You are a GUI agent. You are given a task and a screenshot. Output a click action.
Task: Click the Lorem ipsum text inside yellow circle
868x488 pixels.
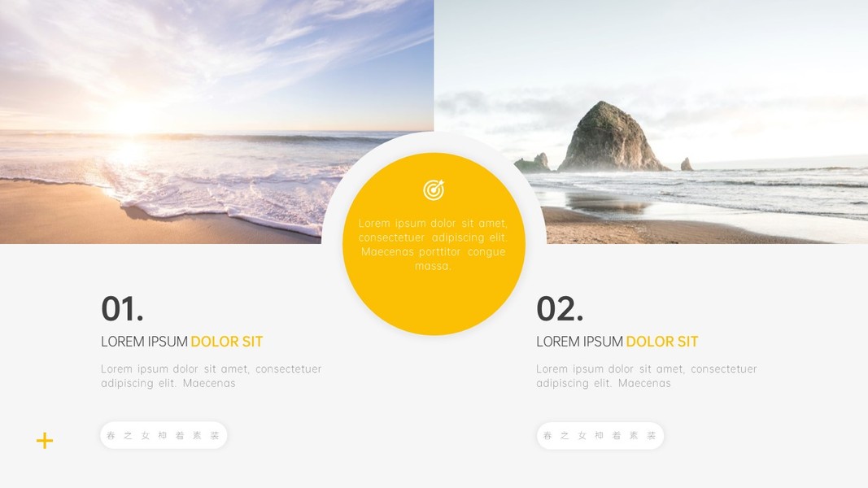tap(434, 245)
